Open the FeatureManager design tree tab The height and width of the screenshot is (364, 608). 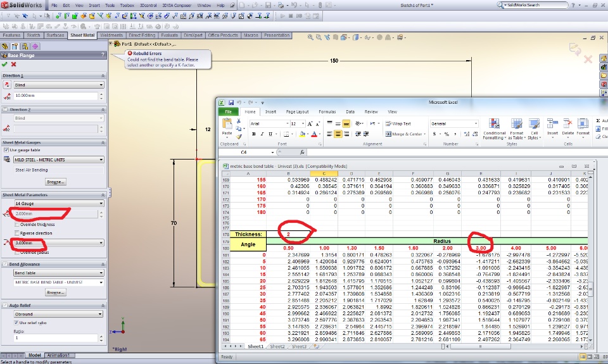point(5,46)
